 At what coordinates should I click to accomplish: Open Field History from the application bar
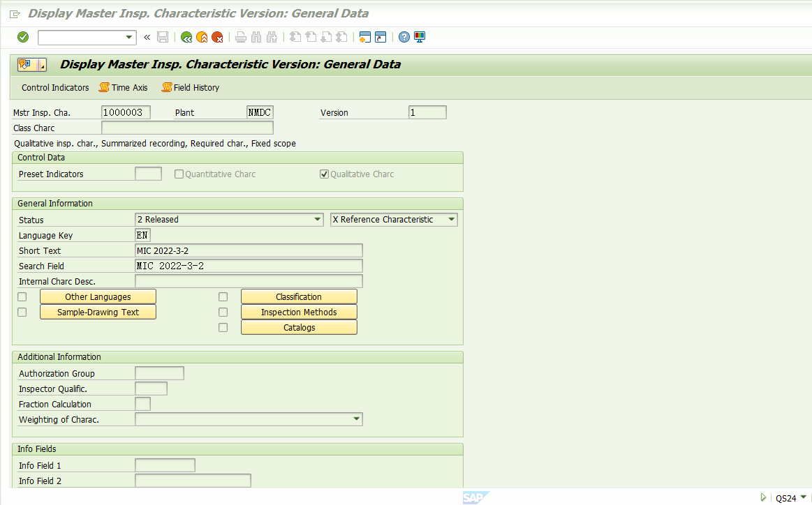pos(190,88)
